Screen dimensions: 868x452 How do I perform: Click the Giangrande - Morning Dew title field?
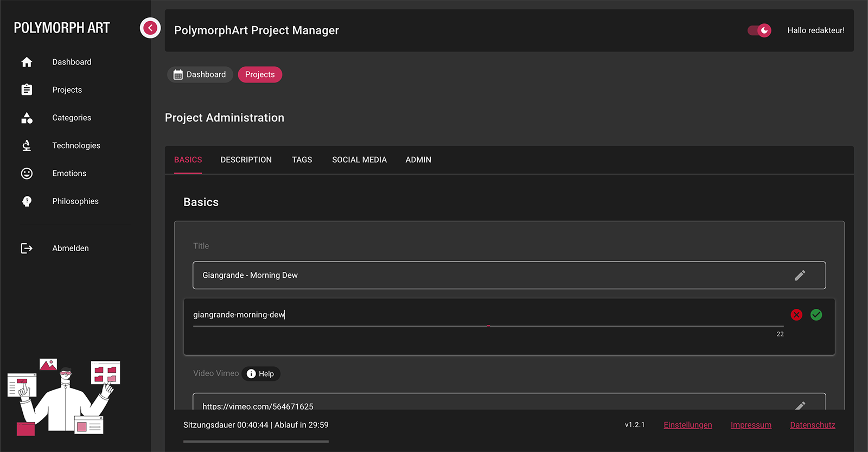tap(509, 275)
